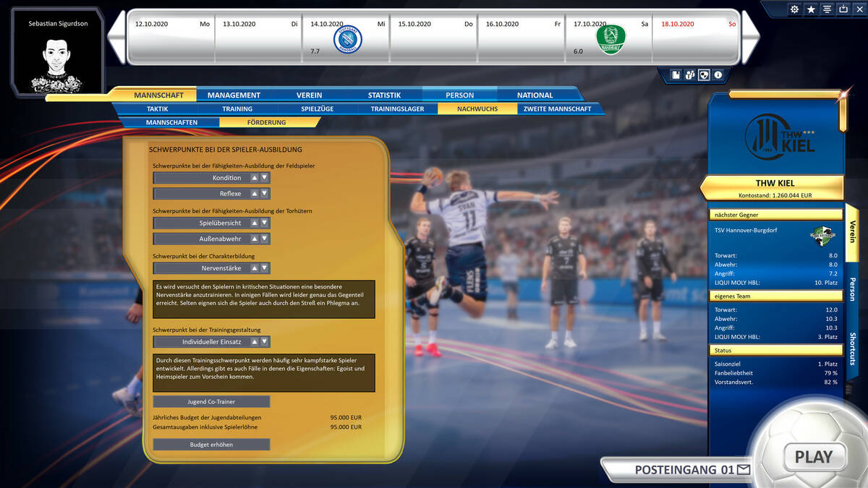Click the save/download tray icon
This screenshot has width=868, height=488.
843,9
